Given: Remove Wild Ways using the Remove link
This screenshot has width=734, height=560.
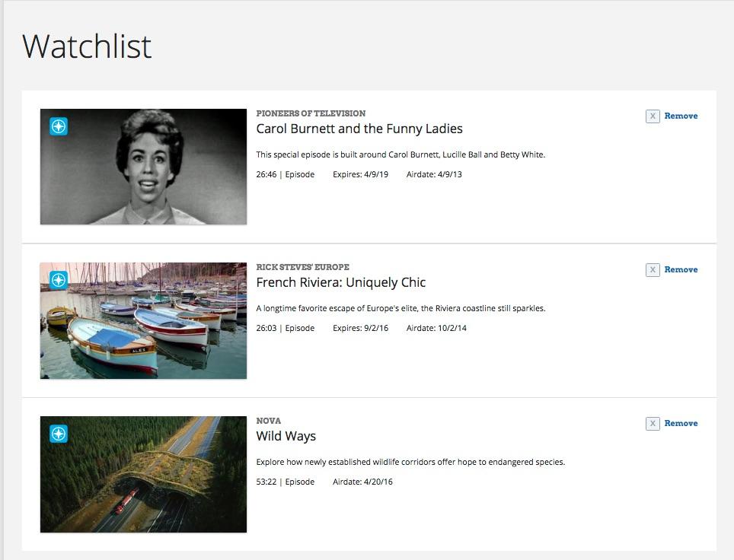Looking at the screenshot, I should [x=681, y=423].
